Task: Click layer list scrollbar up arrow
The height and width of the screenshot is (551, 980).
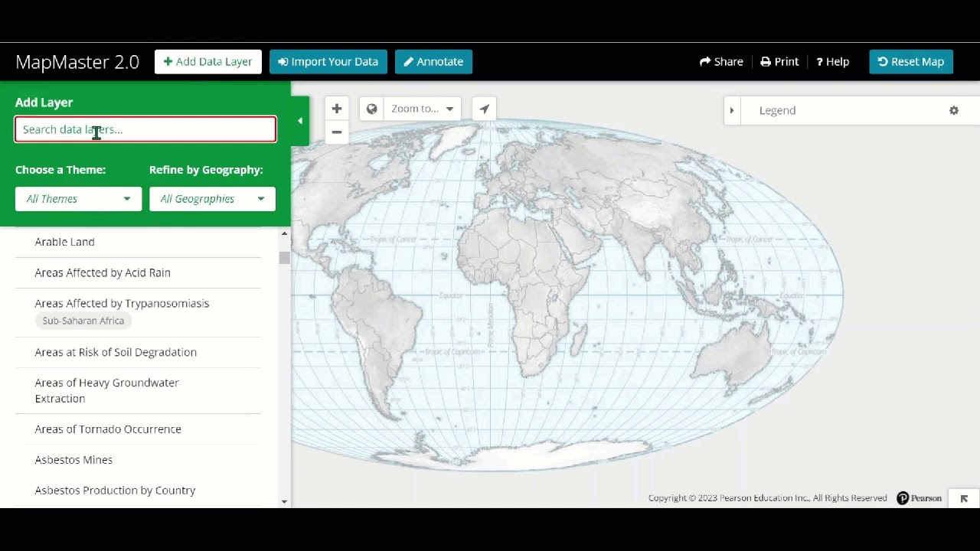Action: 284,233
